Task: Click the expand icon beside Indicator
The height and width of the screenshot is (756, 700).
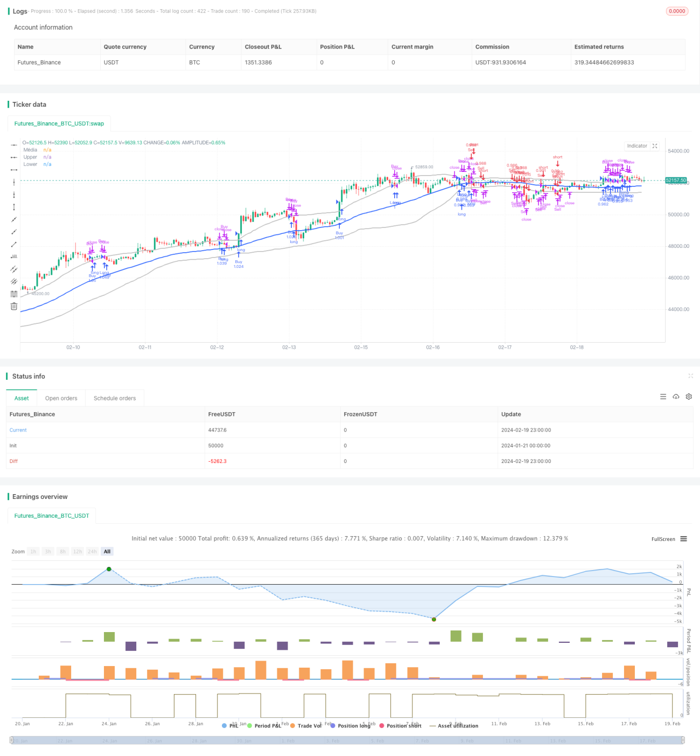Action: click(x=655, y=146)
